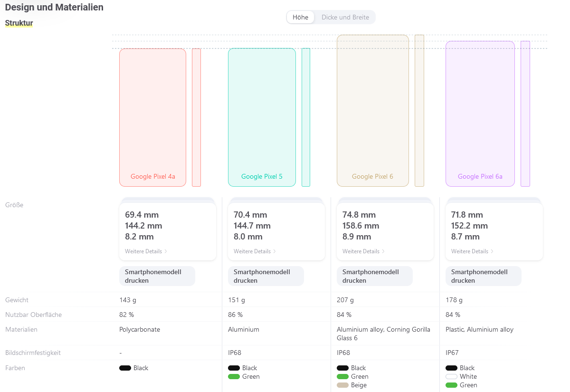Print smartphone model of Pixel 5

[266, 276]
